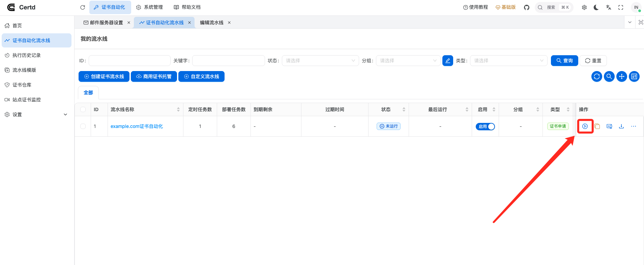Close the 邮件服务器设置 tab
This screenshot has width=644, height=265.
(x=129, y=23)
